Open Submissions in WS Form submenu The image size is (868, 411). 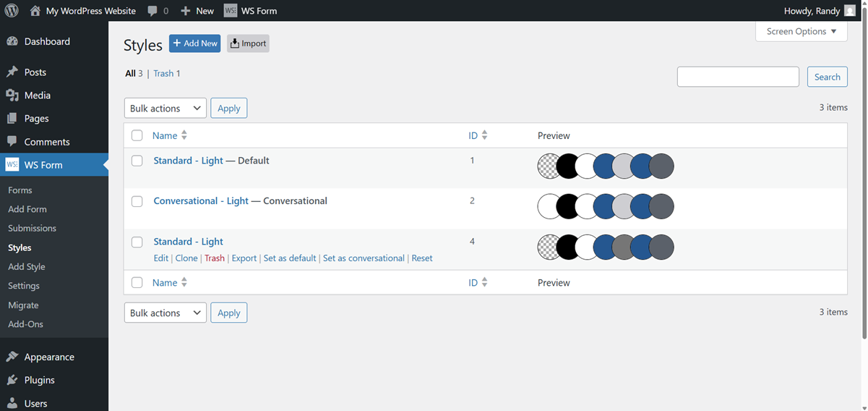click(32, 228)
